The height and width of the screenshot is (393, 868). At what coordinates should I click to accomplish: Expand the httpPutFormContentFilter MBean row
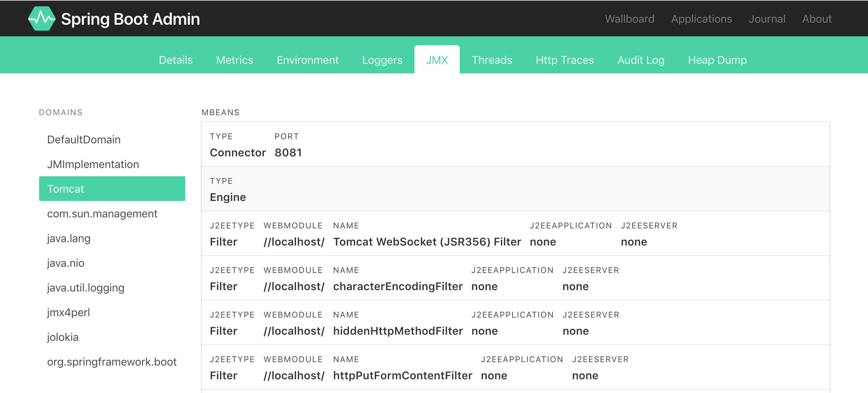(515, 367)
